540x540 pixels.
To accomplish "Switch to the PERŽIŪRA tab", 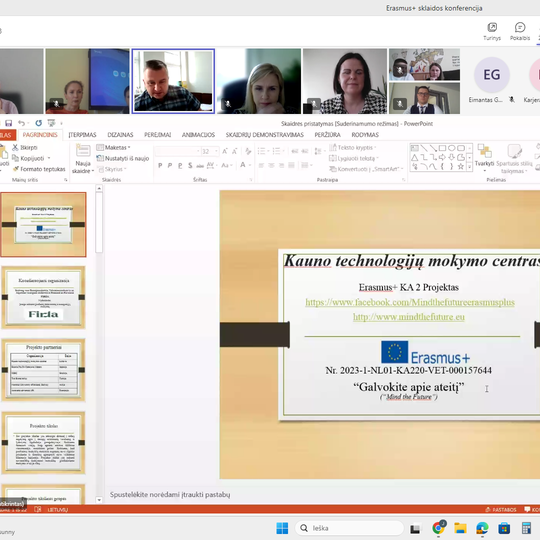I will click(327, 135).
